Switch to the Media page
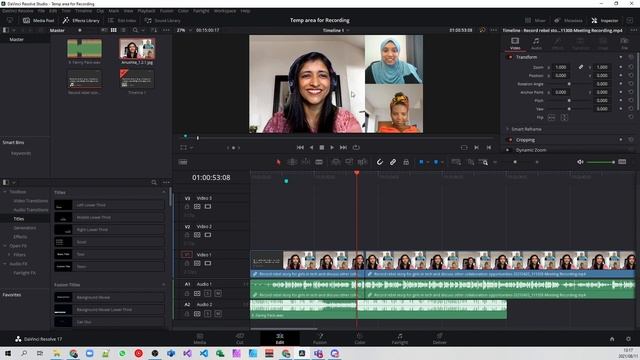Viewport: 640px width, 360px height. click(200, 338)
